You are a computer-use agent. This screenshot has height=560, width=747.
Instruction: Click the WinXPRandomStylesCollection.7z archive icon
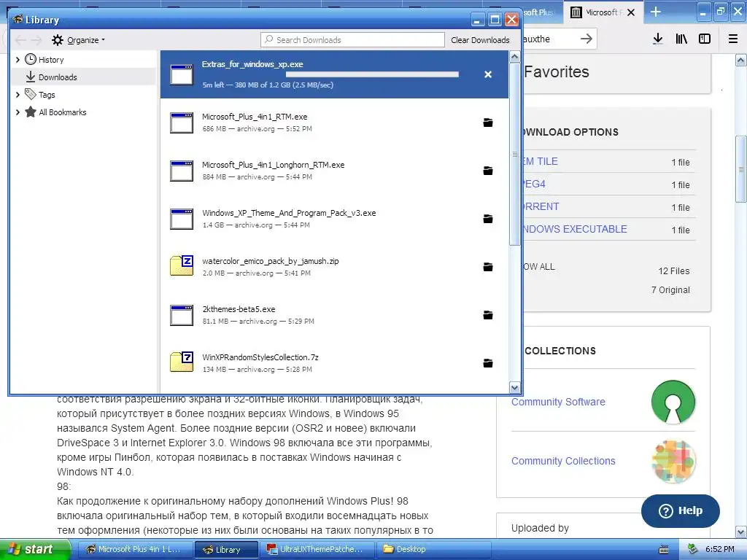[182, 362]
